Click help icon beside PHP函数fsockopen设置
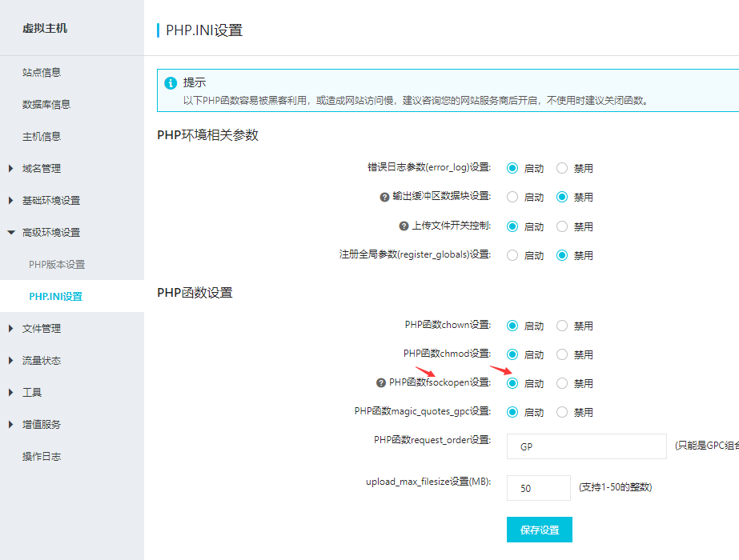This screenshot has width=739, height=560. tap(381, 383)
